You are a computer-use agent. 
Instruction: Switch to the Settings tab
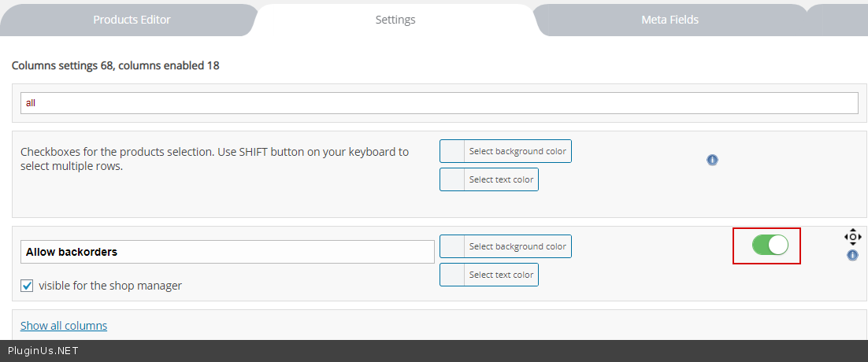tap(395, 20)
